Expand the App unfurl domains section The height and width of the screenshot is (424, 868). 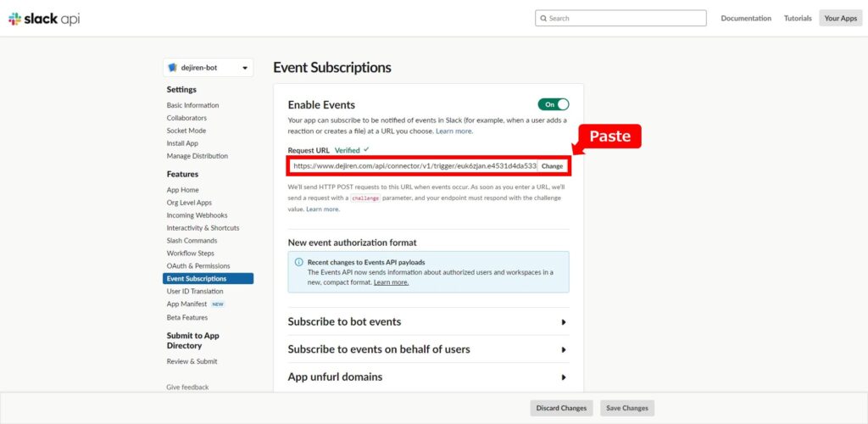[428, 377]
